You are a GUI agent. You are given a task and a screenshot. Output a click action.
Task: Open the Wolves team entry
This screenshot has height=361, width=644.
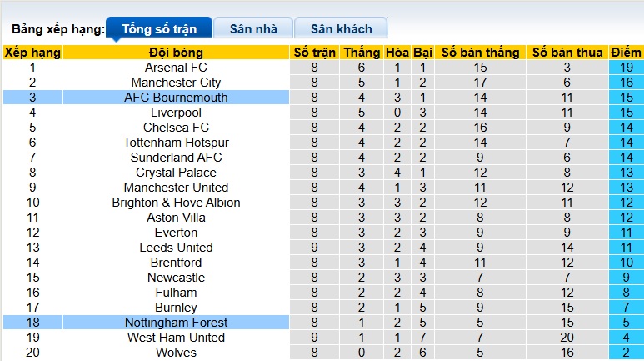176,353
